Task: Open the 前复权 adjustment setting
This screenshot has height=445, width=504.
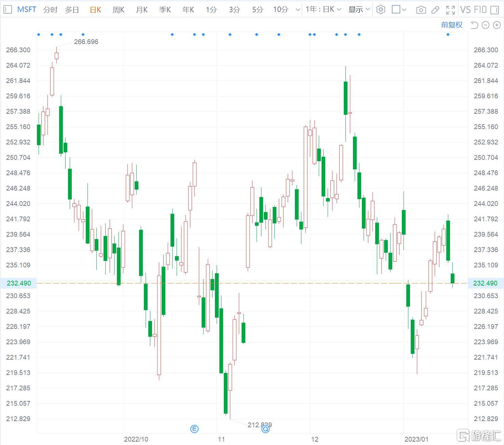Action: (x=452, y=25)
